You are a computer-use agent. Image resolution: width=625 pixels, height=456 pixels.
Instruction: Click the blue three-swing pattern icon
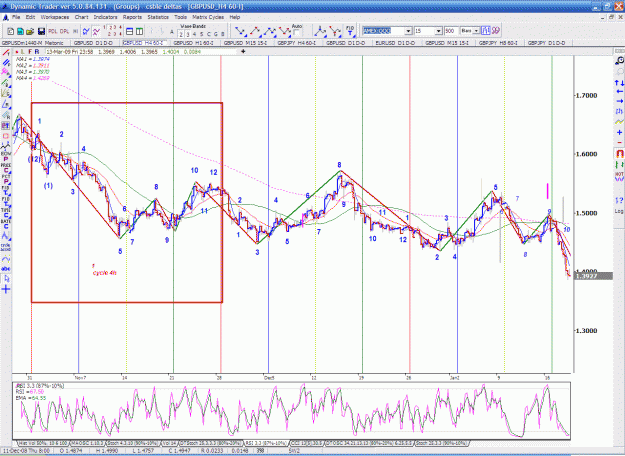(270, 31)
